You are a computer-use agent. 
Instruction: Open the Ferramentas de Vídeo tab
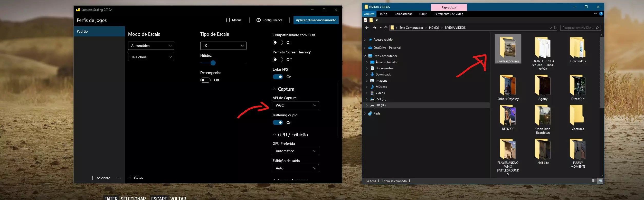pyautogui.click(x=449, y=14)
